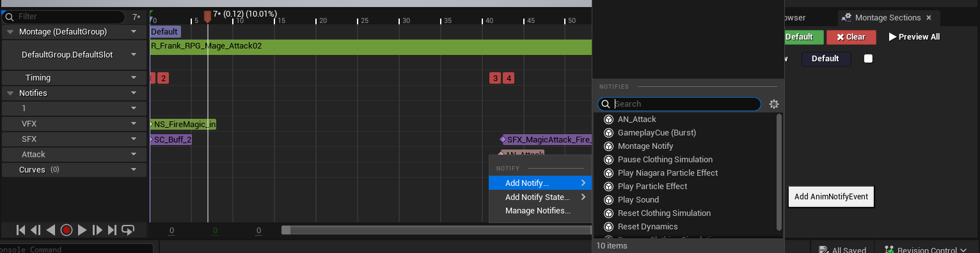The height and width of the screenshot is (253, 980).
Task: Jump to the start of the animation
Action: [20, 230]
